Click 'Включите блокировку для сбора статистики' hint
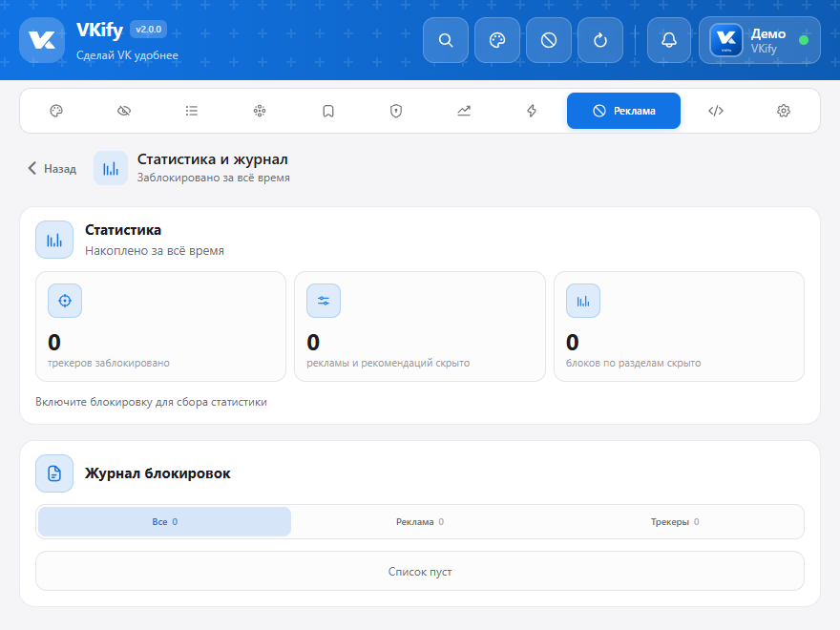The height and width of the screenshot is (630, 840). point(151,402)
